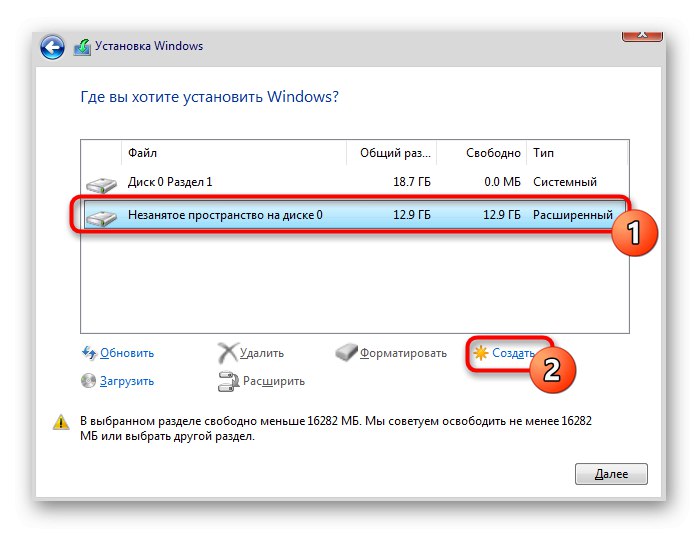
Task: Click the Создать link
Action: tap(513, 353)
